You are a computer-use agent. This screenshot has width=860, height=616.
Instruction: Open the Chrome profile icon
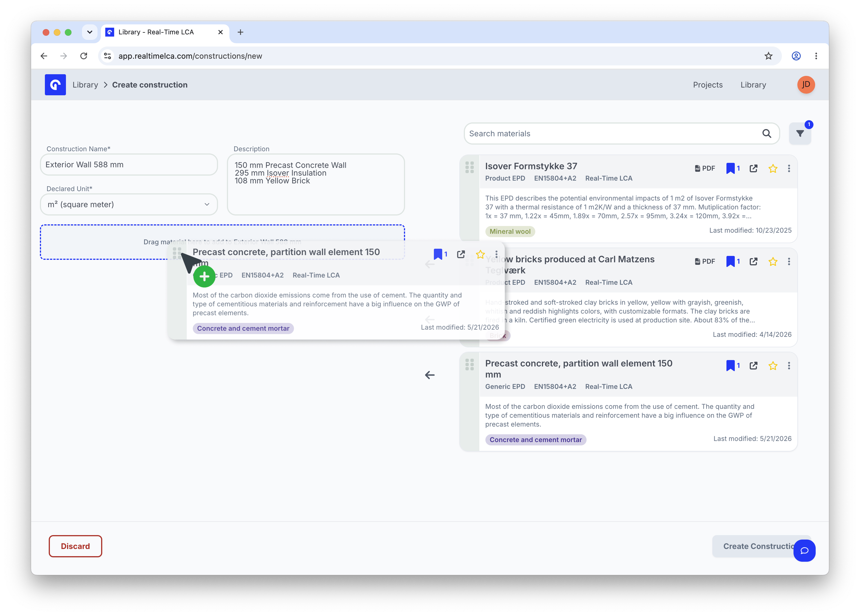796,56
